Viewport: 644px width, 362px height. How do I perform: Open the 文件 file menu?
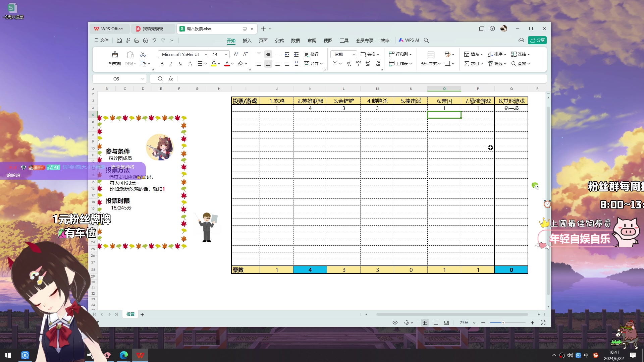[101, 40]
